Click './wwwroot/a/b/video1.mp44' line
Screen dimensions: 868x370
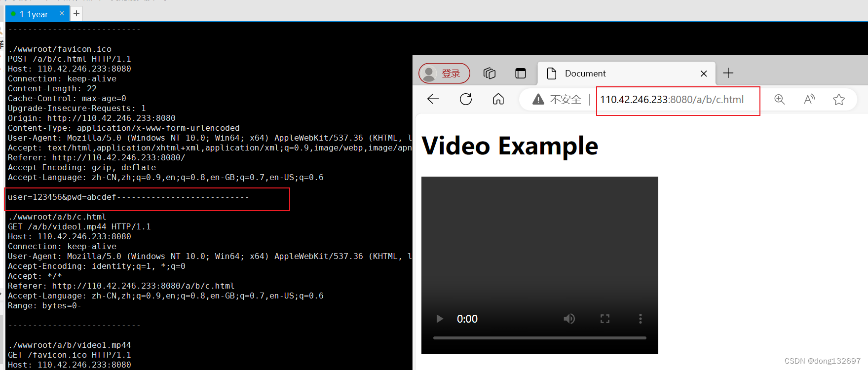coord(70,345)
